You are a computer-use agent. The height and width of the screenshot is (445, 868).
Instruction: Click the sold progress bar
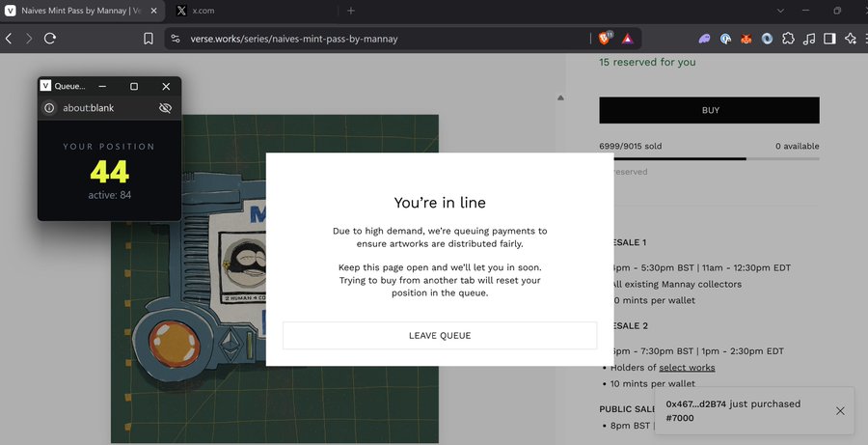click(x=709, y=159)
